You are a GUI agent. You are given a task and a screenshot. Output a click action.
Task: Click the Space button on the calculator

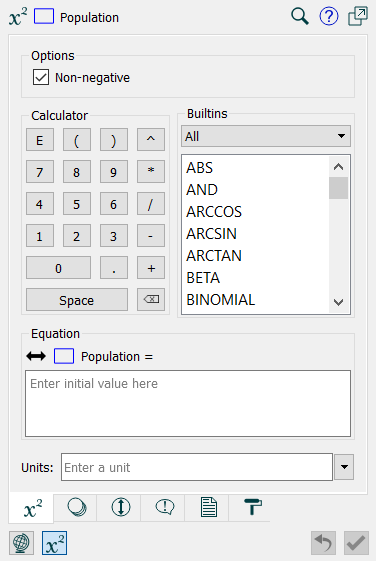point(77,300)
